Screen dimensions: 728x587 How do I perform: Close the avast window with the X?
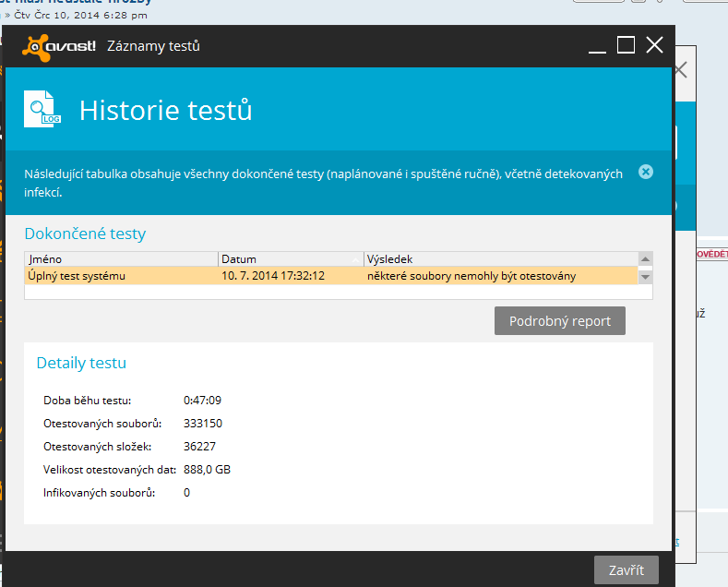coord(655,45)
